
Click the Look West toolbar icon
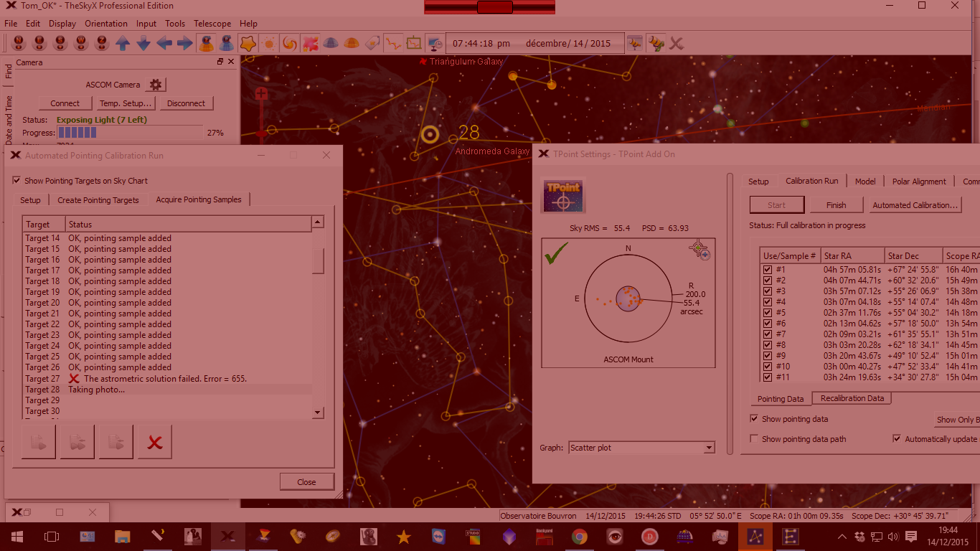[x=81, y=43]
